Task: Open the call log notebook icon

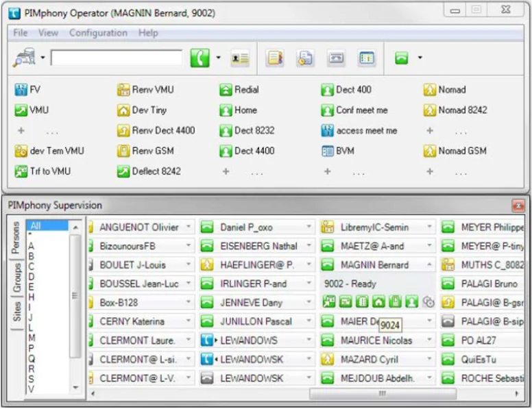Action: [274, 58]
